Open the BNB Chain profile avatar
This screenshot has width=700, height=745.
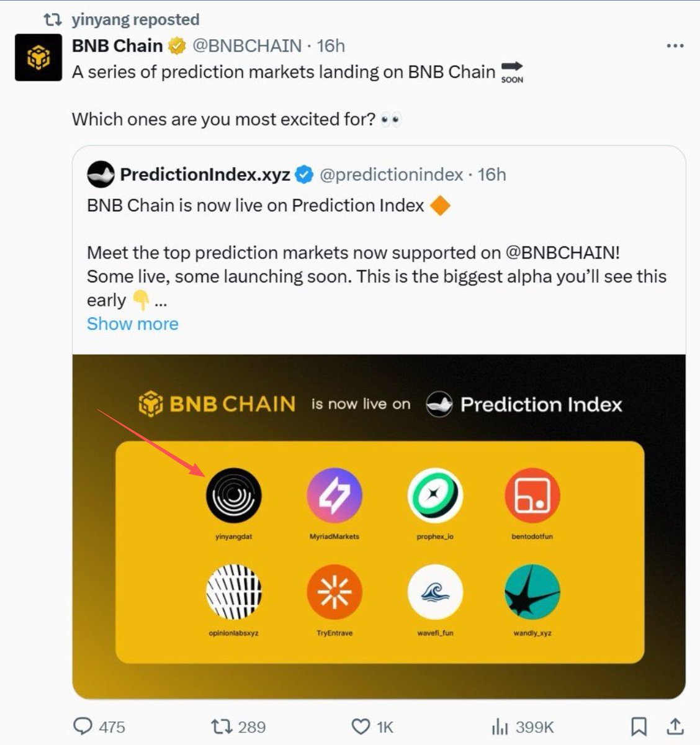coord(38,58)
